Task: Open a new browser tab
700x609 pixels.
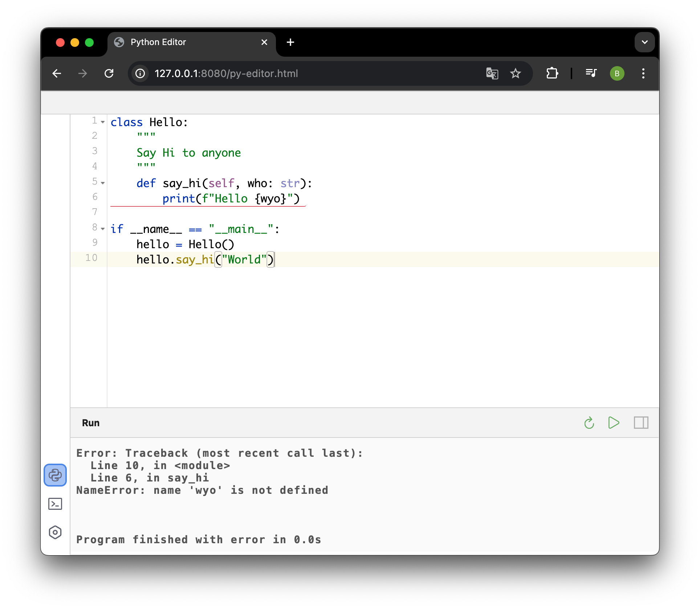Action: pyautogui.click(x=290, y=42)
